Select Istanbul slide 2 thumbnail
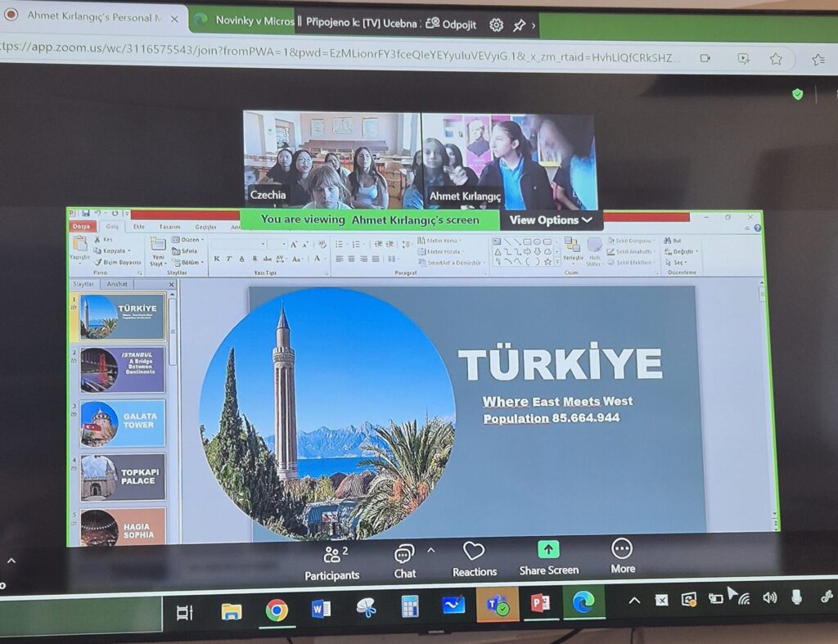This screenshot has width=838, height=644. [123, 369]
